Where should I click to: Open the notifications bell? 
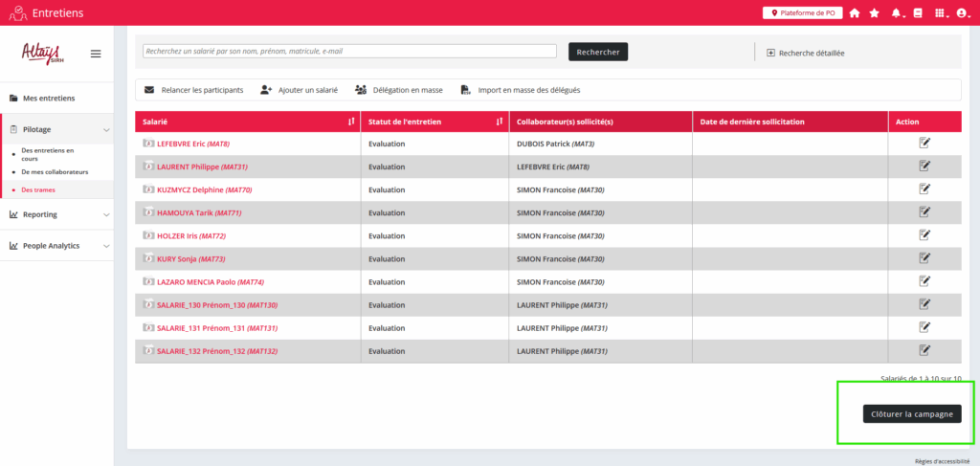click(897, 13)
